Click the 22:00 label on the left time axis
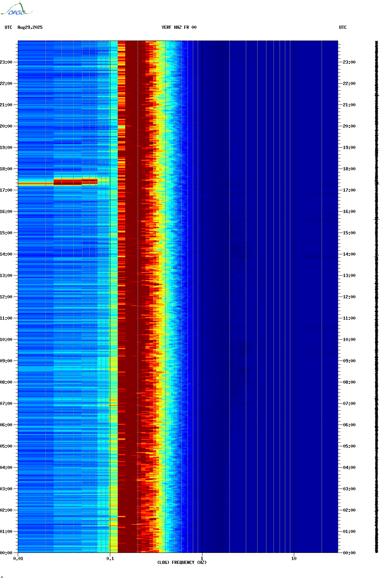The image size is (392, 581). 6,84
